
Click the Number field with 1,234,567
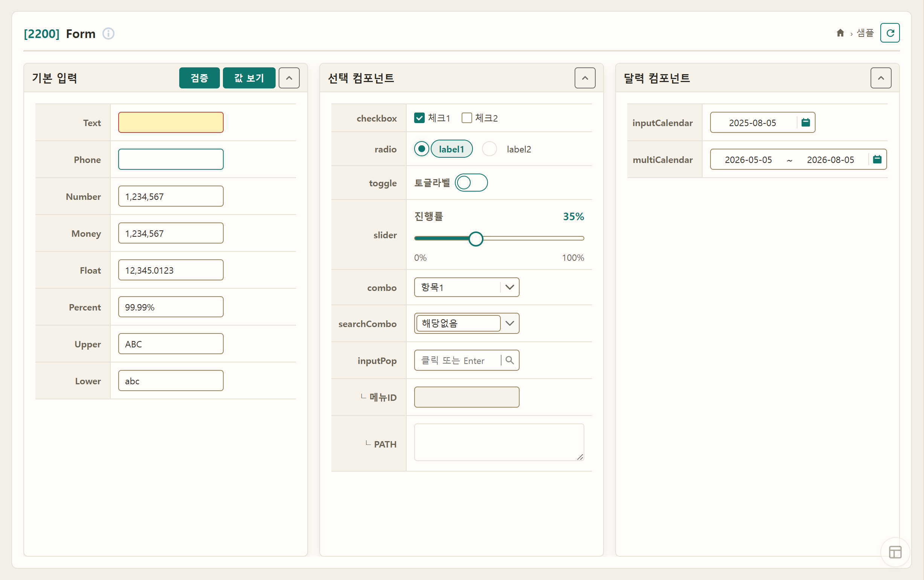171,196
